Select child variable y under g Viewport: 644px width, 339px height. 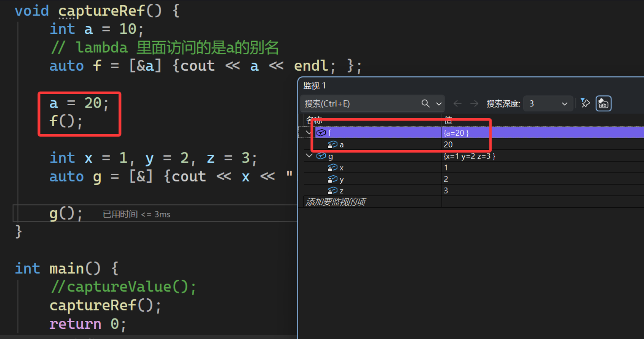pyautogui.click(x=342, y=179)
